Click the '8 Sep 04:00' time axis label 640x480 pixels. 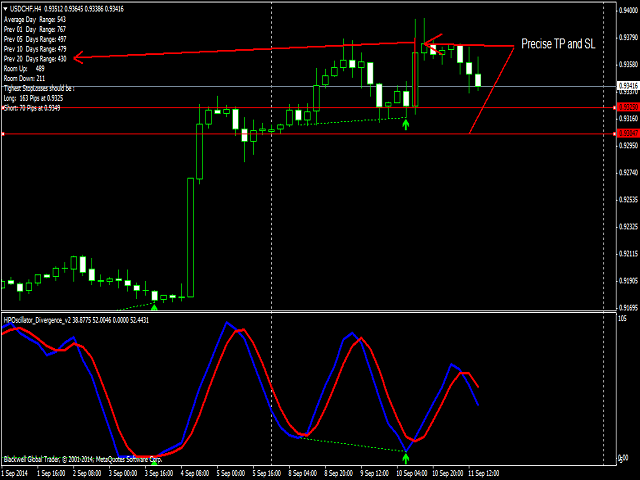tap(302, 473)
